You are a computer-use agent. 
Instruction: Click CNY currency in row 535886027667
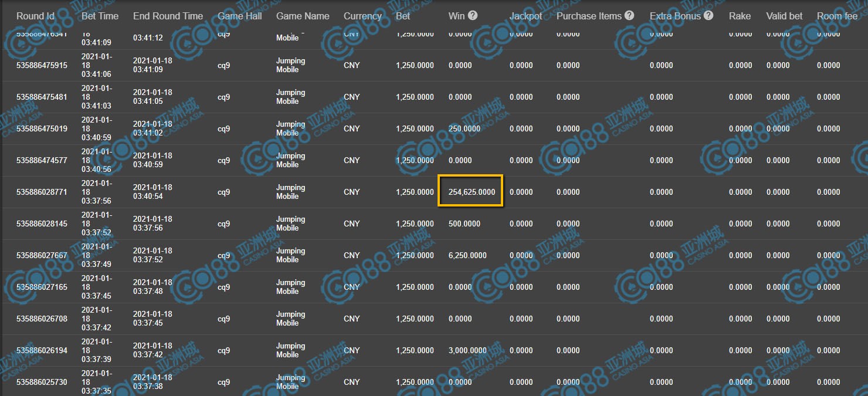point(352,255)
